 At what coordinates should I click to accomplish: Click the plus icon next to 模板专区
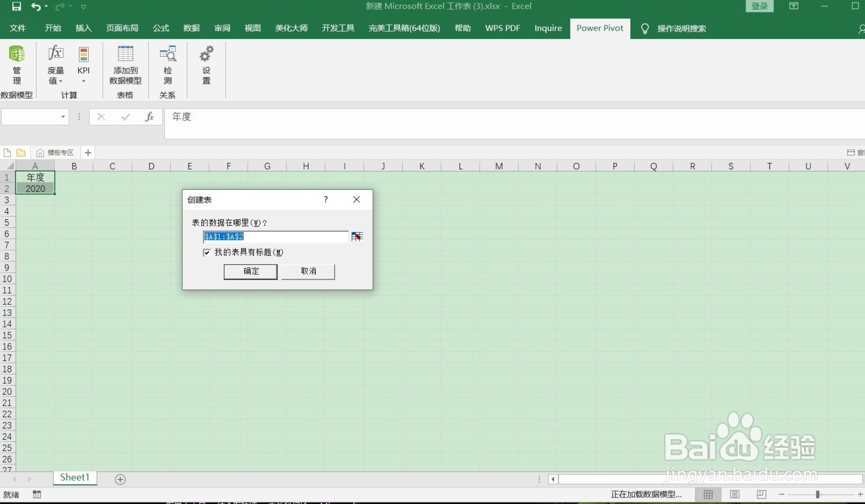(88, 153)
